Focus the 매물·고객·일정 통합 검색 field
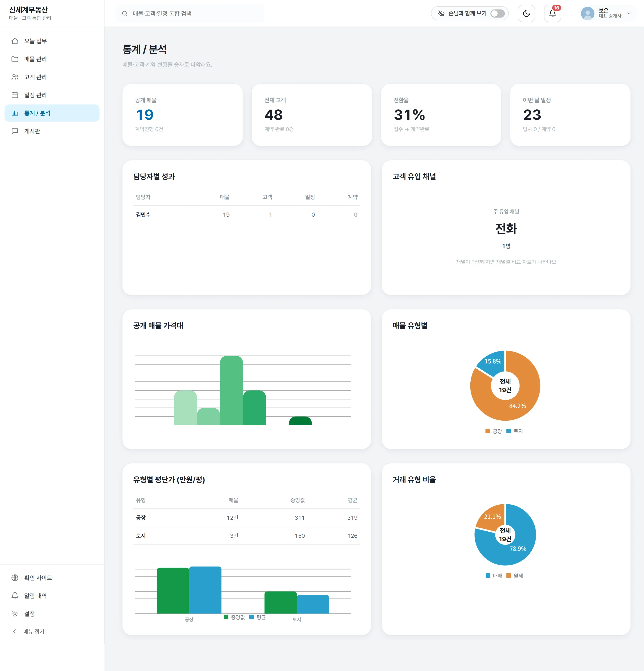 click(190, 13)
